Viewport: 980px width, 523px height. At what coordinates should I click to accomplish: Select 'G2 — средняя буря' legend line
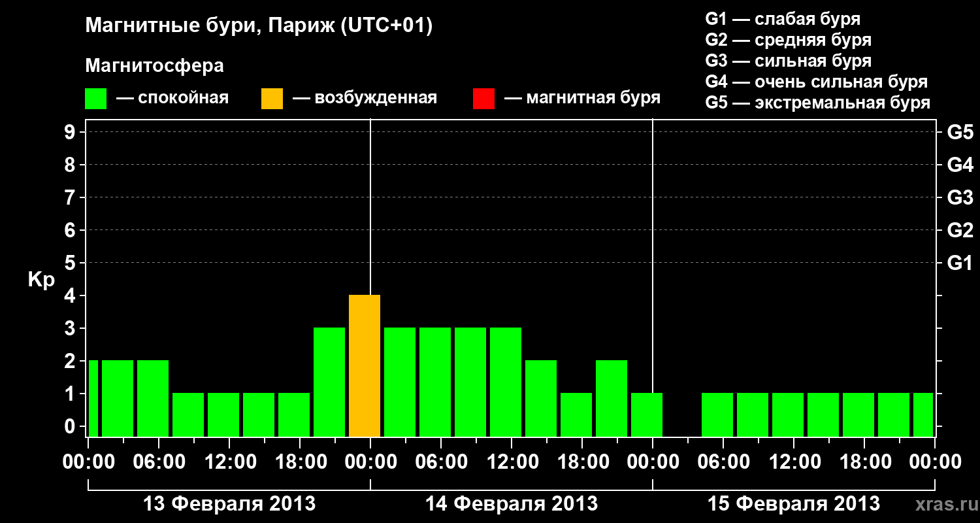coord(788,40)
